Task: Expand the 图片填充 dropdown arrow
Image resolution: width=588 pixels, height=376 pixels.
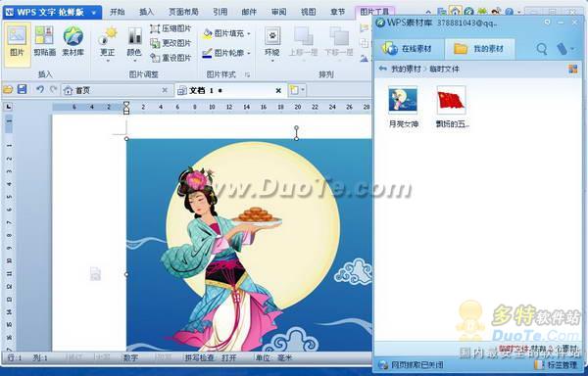Action: click(249, 34)
